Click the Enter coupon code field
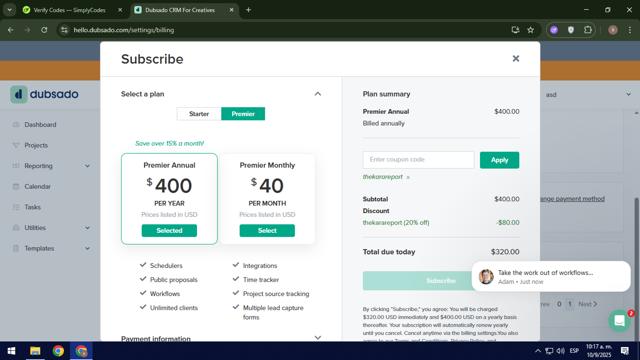The image size is (640, 360). pos(418,160)
